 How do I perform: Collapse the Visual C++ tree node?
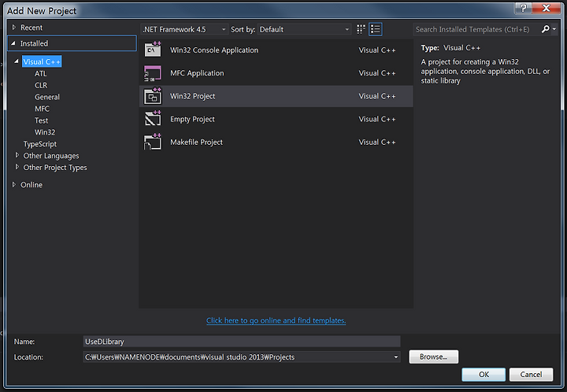(17, 61)
